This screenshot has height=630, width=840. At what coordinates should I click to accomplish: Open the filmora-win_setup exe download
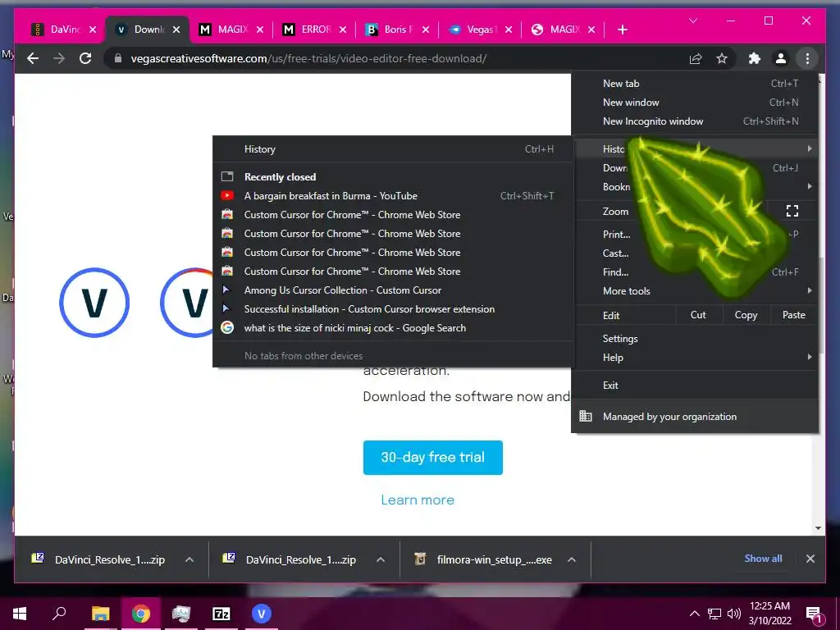point(494,559)
